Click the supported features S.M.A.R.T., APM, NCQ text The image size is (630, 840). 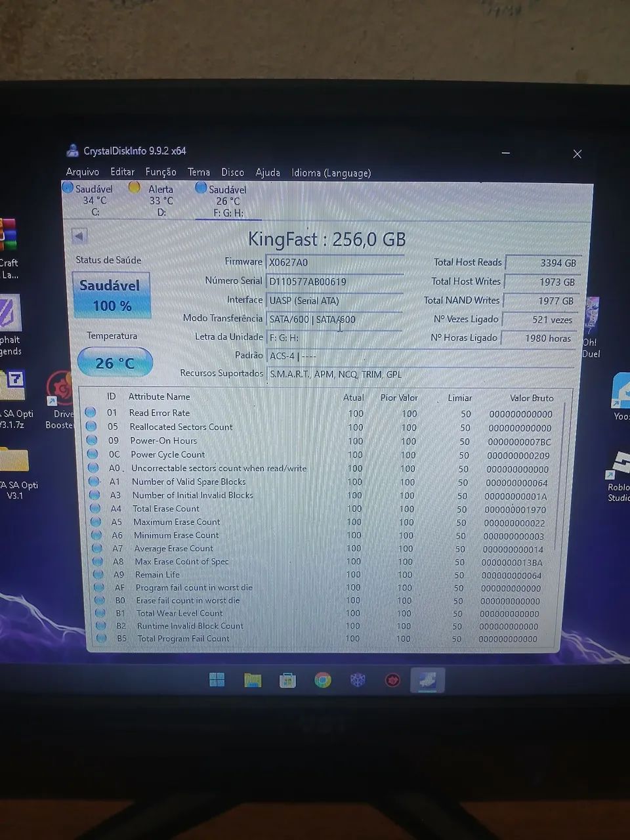pos(335,374)
